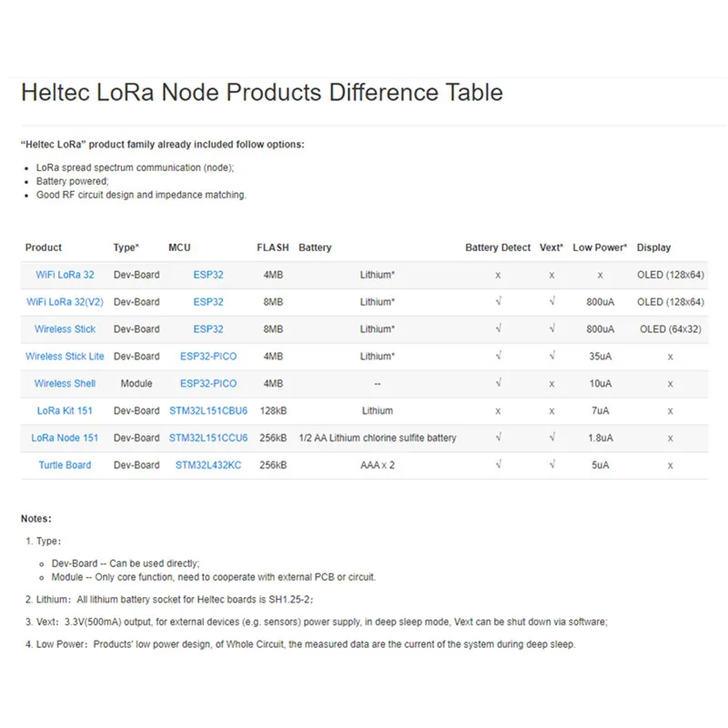Open the ESP32-PICO link in the Wireless Shell row
Image resolution: width=728 pixels, height=728 pixels.
click(x=208, y=384)
